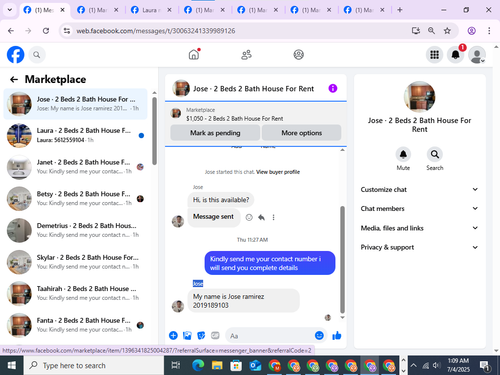
Task: React to 'Message sent' with emoji icon
Action: click(x=249, y=217)
